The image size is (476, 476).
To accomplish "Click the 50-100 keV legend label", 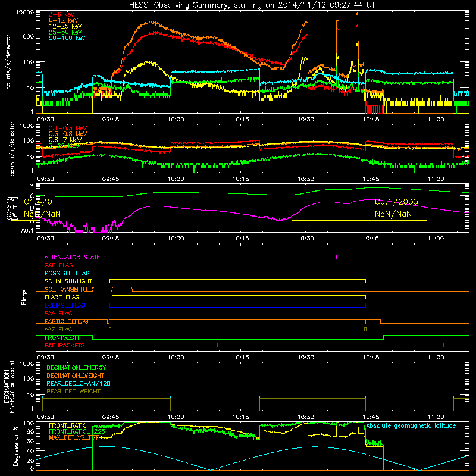I will click(x=67, y=38).
